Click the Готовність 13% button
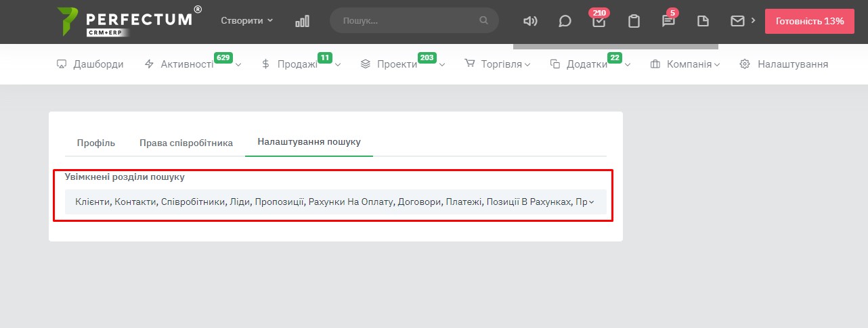 809,21
